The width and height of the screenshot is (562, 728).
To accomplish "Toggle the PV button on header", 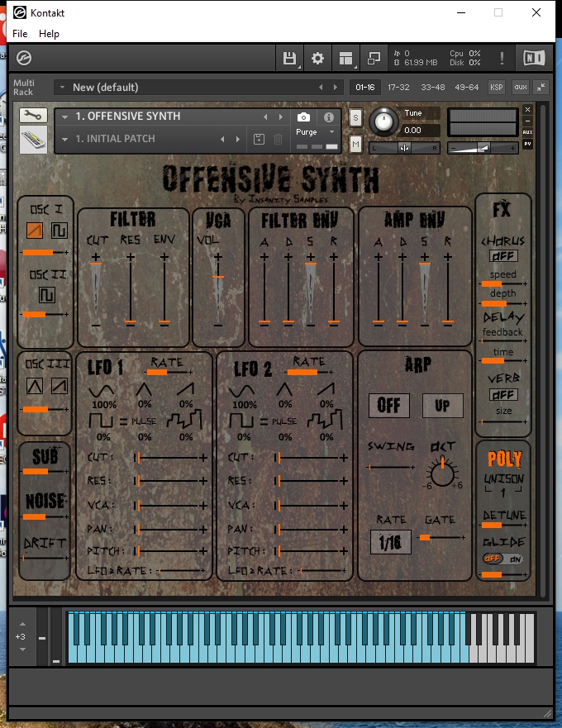I will (x=527, y=144).
